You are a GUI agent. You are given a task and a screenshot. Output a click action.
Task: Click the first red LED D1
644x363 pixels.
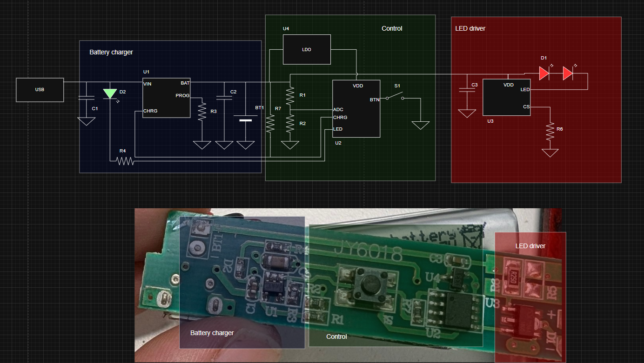(544, 73)
